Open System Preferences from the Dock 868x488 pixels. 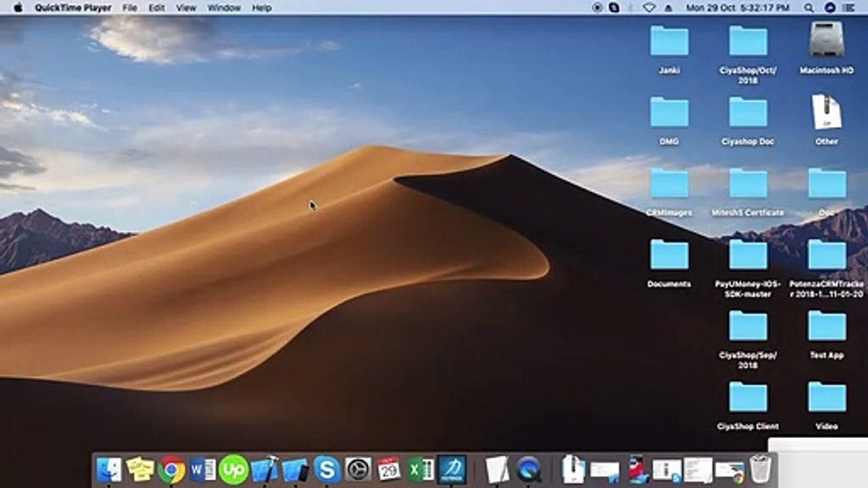[x=357, y=470]
